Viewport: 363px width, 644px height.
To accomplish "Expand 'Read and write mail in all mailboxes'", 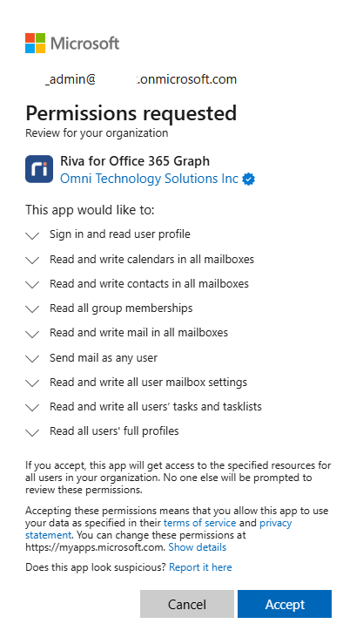I will (32, 334).
